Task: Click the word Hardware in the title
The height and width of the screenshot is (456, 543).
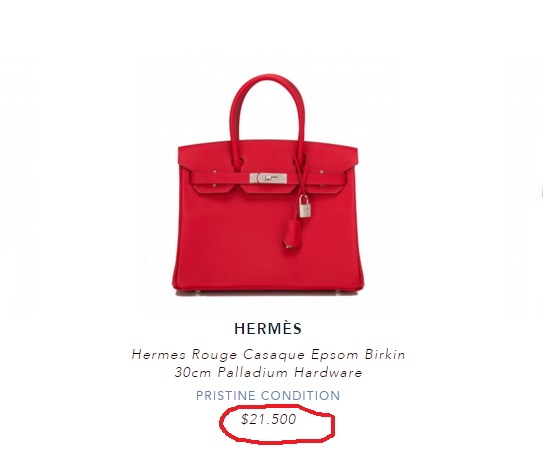Action: pyautogui.click(x=328, y=373)
